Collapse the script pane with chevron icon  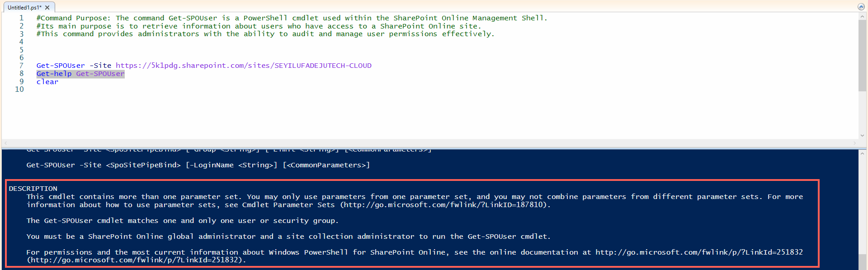861,7
